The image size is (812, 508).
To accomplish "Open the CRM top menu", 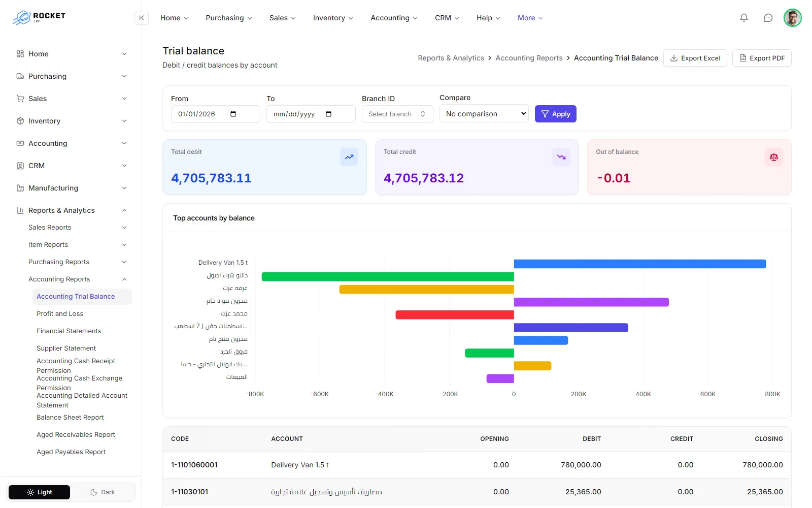I will (447, 18).
